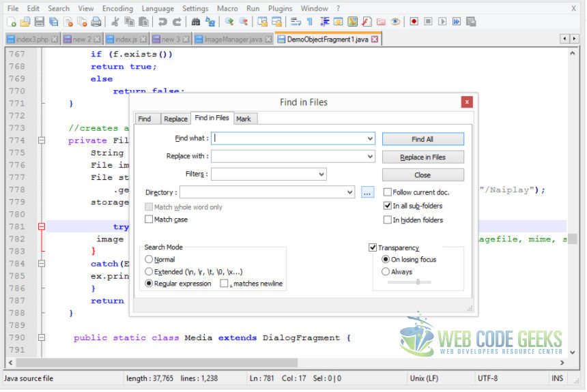The height and width of the screenshot is (392, 587).
Task: Collapse the code fold at line 774
Action: click(42, 141)
